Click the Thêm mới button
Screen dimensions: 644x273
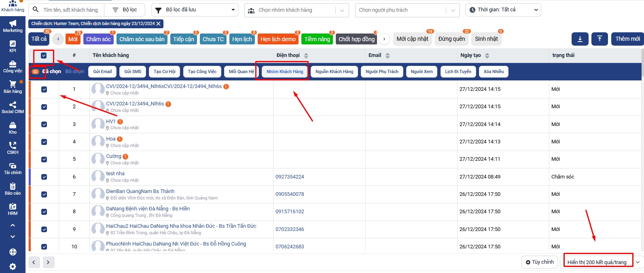point(627,39)
